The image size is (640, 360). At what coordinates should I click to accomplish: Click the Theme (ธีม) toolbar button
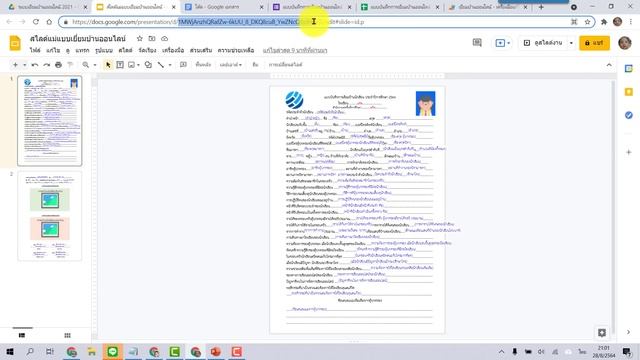[x=256, y=65]
